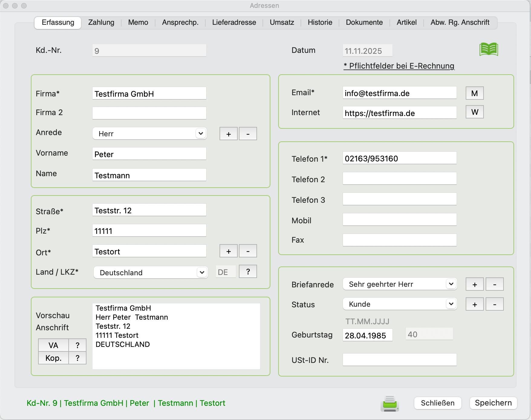Open the Anrede dropdown showing Herr
The height and width of the screenshot is (420, 531).
(150, 134)
